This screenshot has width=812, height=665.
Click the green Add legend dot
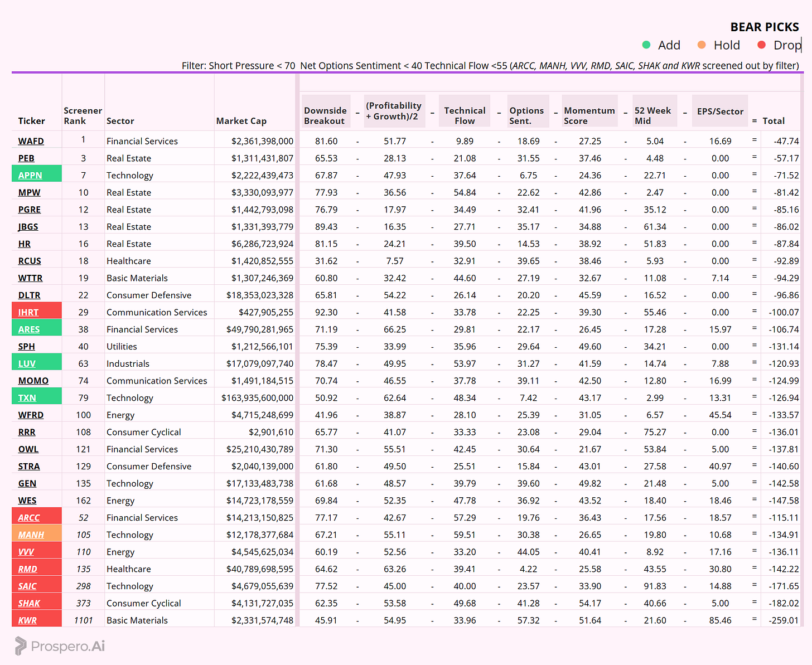(x=646, y=45)
